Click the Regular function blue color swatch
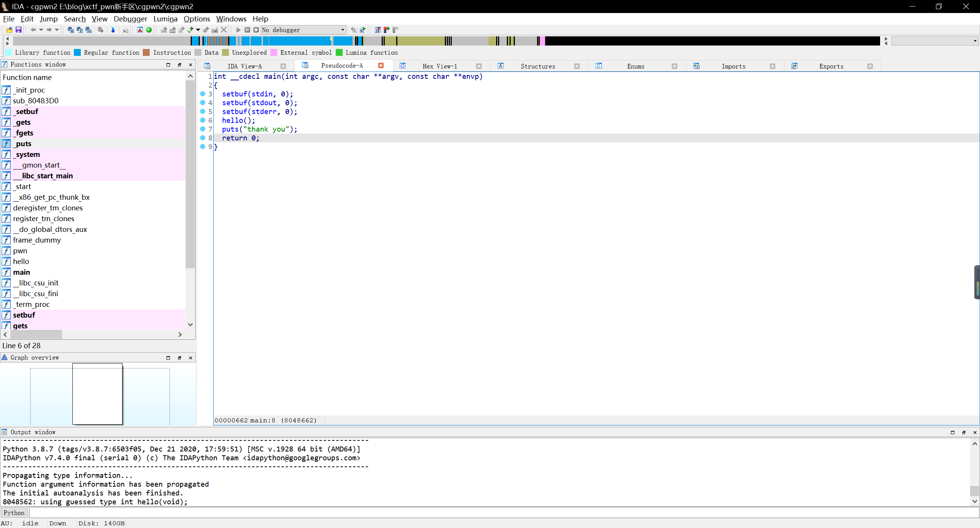This screenshot has height=528, width=980. [77, 53]
